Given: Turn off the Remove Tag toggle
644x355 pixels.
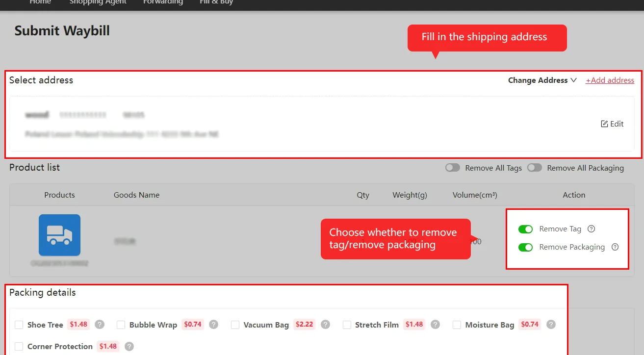Looking at the screenshot, I should pyautogui.click(x=525, y=229).
